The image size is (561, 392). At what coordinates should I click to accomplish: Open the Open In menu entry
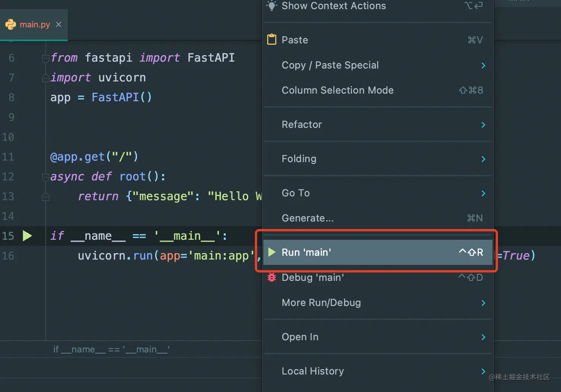[378, 337]
